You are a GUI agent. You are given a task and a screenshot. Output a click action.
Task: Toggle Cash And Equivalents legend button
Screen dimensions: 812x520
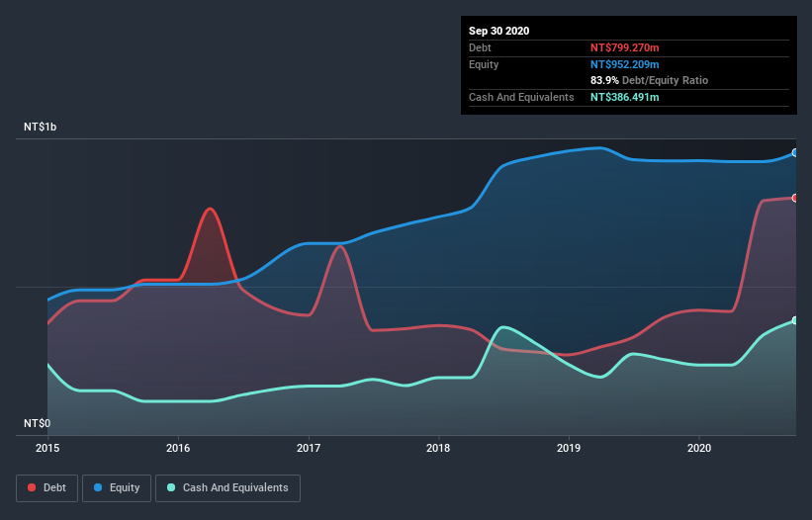click(x=227, y=488)
